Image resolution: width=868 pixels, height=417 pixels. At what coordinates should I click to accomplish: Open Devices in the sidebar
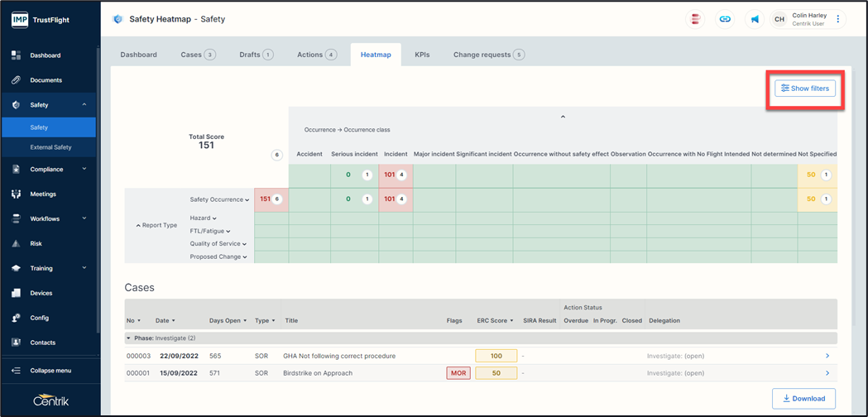click(41, 293)
